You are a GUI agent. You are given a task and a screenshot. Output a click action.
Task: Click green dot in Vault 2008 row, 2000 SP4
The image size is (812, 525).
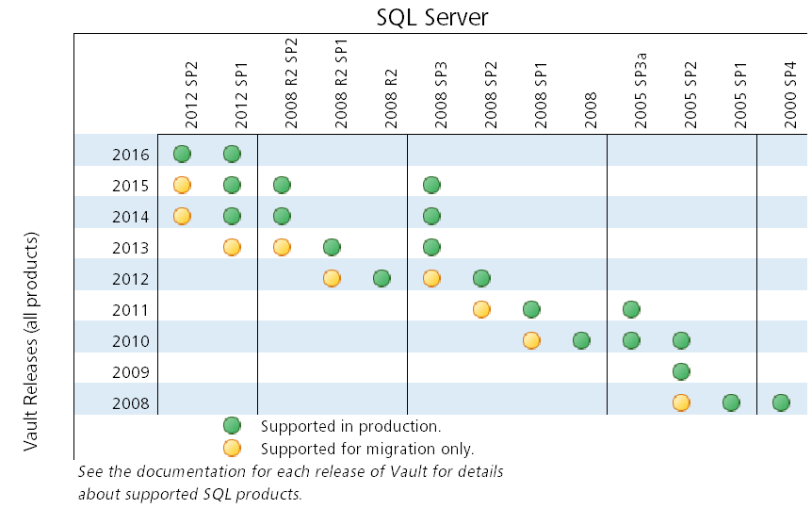coord(781,402)
